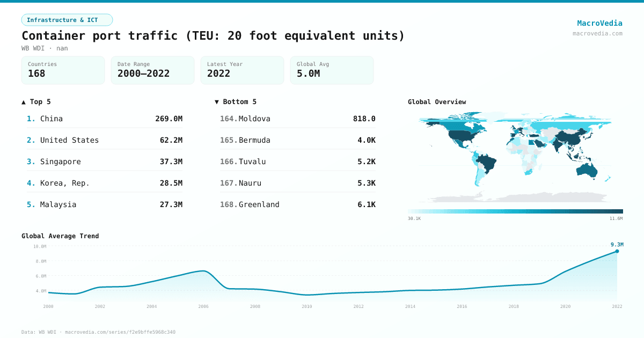The image size is (644, 338).
Task: Click Brazil on the Global Overview map
Action: [x=488, y=163]
